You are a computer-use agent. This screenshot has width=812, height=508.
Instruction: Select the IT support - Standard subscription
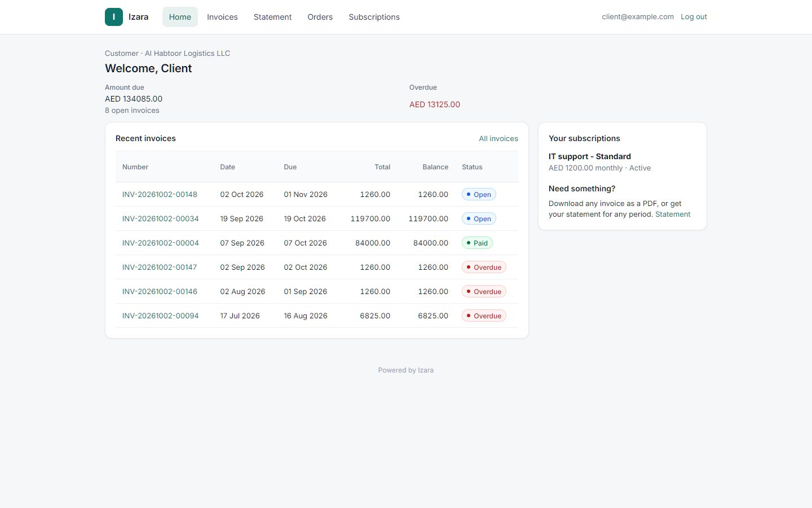tap(590, 156)
